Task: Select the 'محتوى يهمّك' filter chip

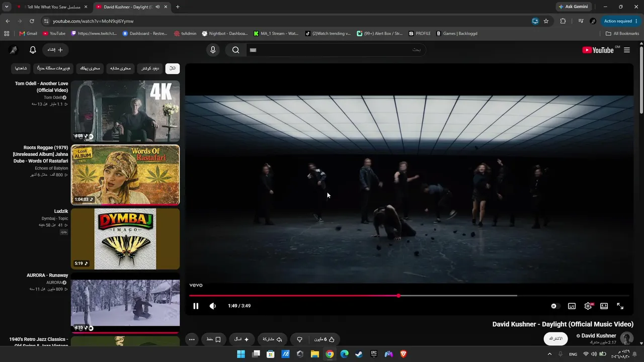Action: click(90, 68)
